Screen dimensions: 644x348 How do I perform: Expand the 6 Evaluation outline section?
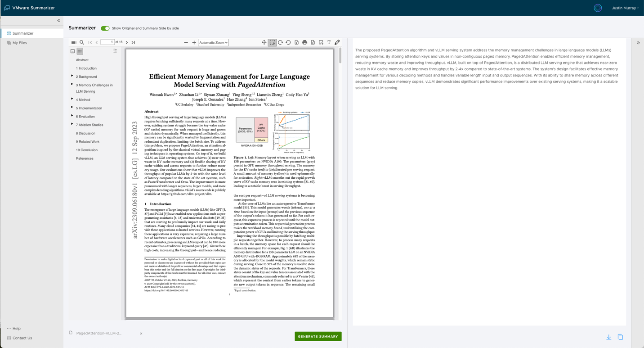[72, 116]
